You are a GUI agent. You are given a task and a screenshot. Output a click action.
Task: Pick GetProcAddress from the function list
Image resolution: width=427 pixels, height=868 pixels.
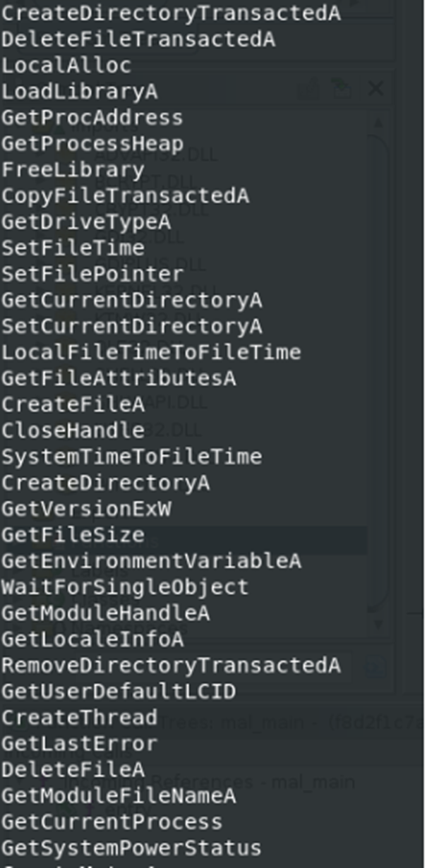click(92, 118)
